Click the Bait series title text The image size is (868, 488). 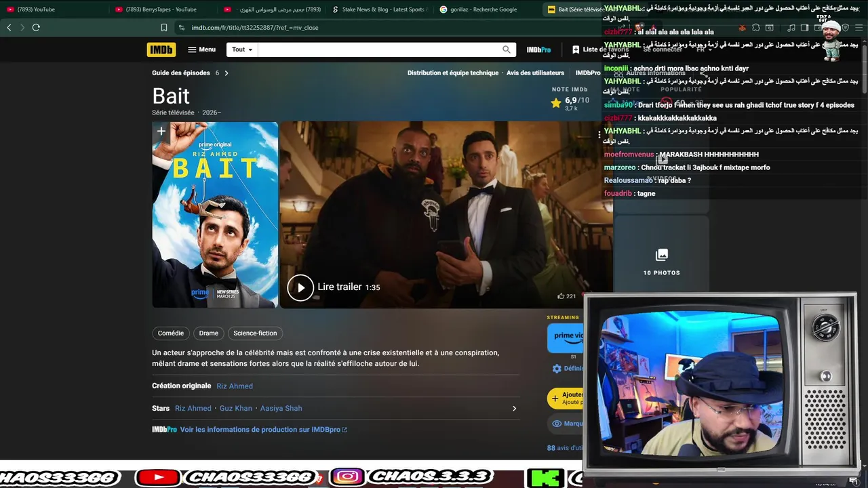pyautogui.click(x=171, y=96)
